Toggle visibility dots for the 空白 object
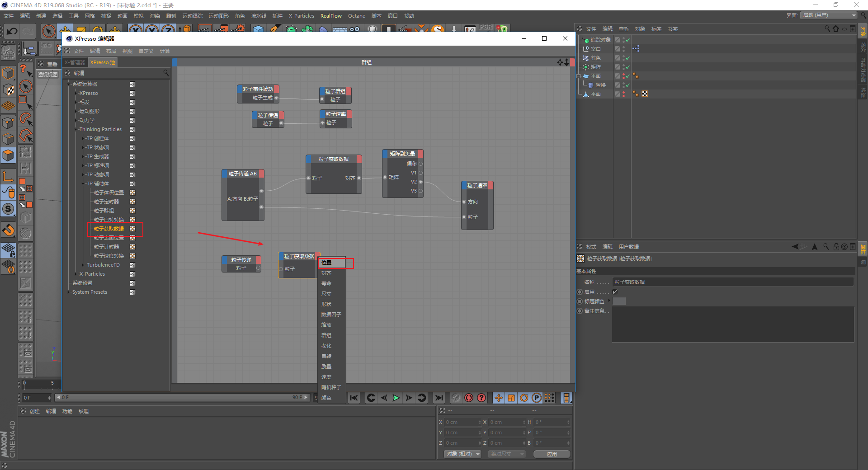This screenshot has height=470, width=868. point(624,48)
